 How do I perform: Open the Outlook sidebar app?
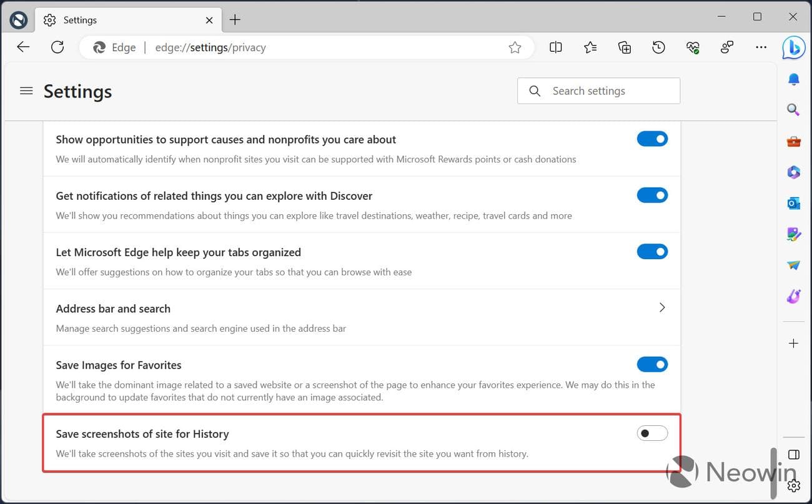coord(793,203)
